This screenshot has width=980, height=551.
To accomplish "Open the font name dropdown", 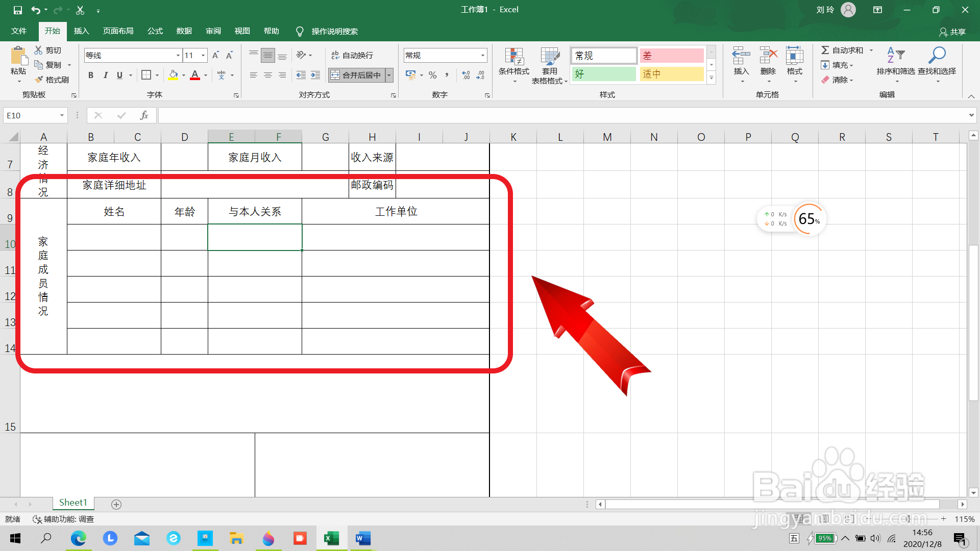I will pyautogui.click(x=178, y=55).
